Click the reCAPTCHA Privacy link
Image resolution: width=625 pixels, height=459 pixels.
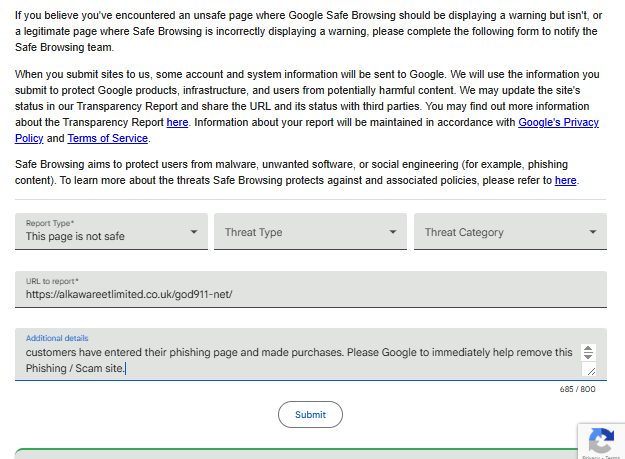click(x=589, y=457)
